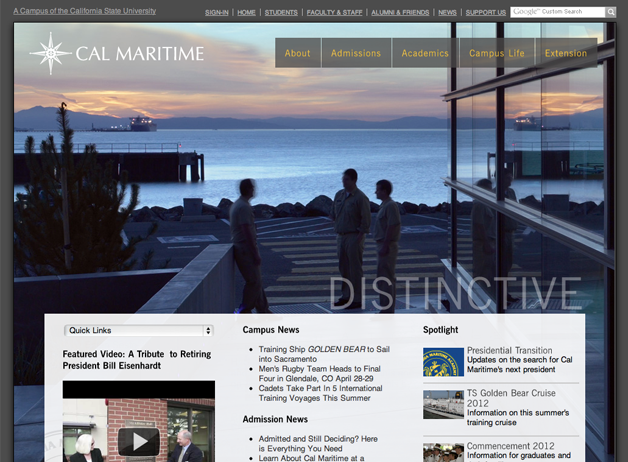Open Admitted and Still Deciding link
Viewport: 628px width, 462px height.
coord(318,444)
